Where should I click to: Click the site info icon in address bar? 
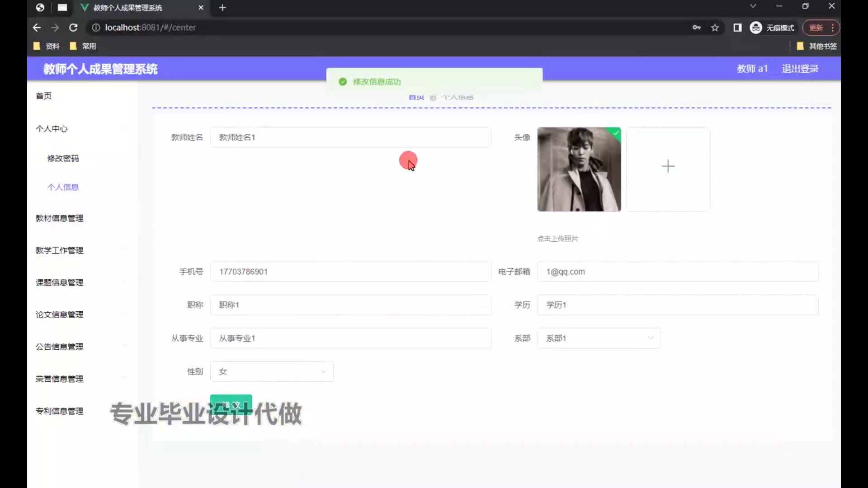coord(96,28)
